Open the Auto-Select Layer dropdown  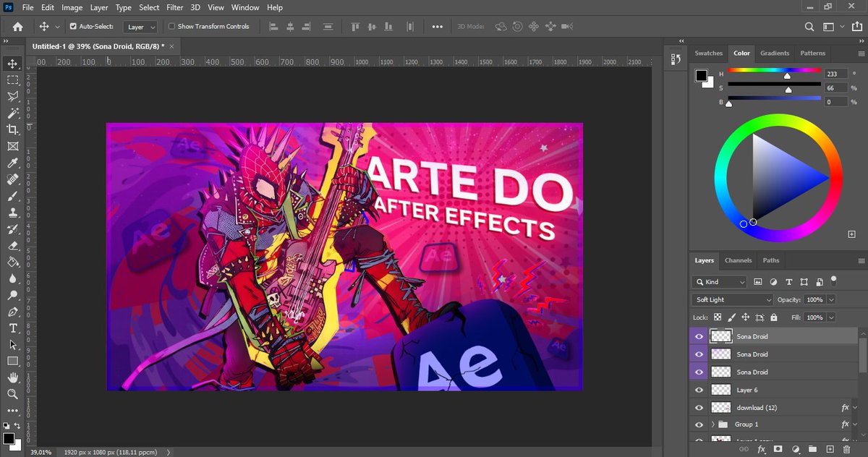point(141,27)
